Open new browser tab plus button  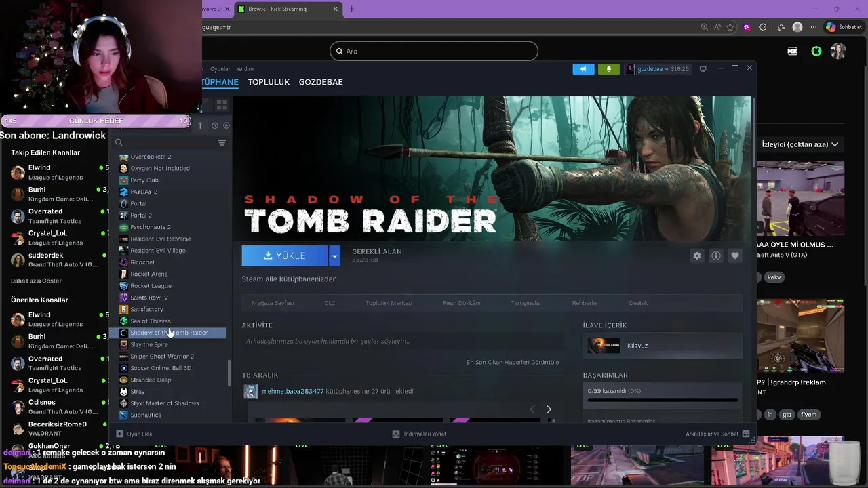pos(351,9)
